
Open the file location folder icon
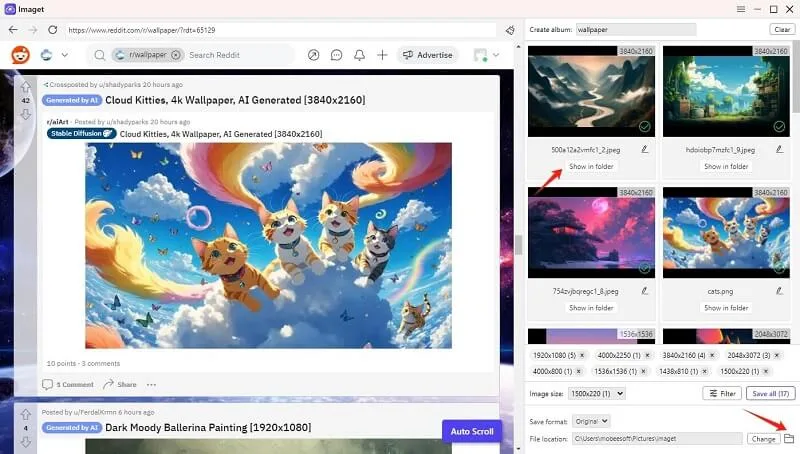pos(788,438)
